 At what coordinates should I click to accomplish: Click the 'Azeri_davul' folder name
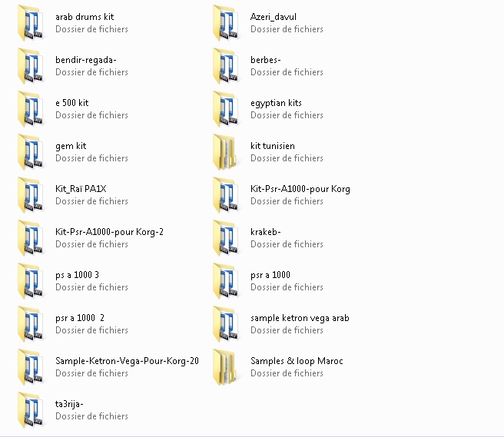point(274,17)
